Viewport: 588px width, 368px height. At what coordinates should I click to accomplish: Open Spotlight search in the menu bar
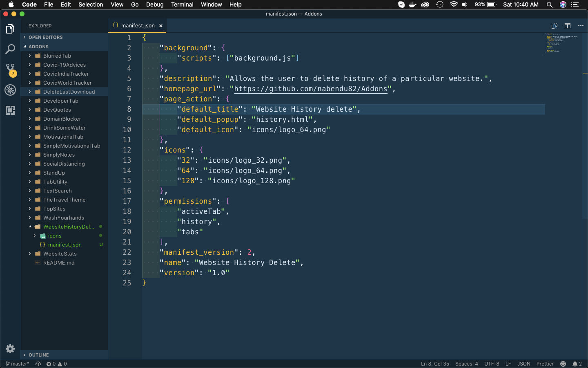[x=550, y=4]
